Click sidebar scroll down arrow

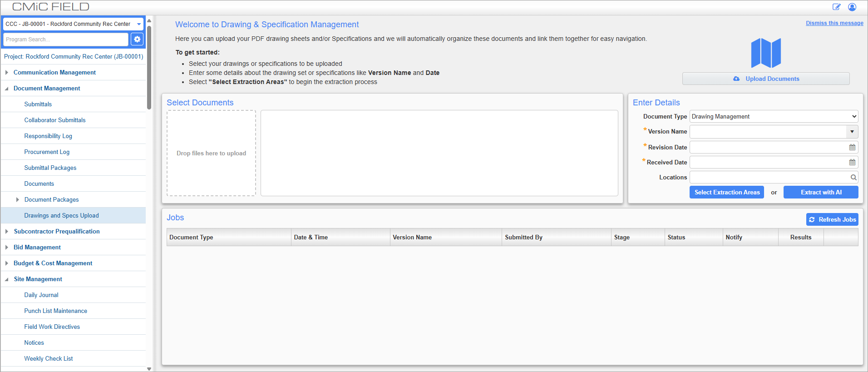coord(149,369)
